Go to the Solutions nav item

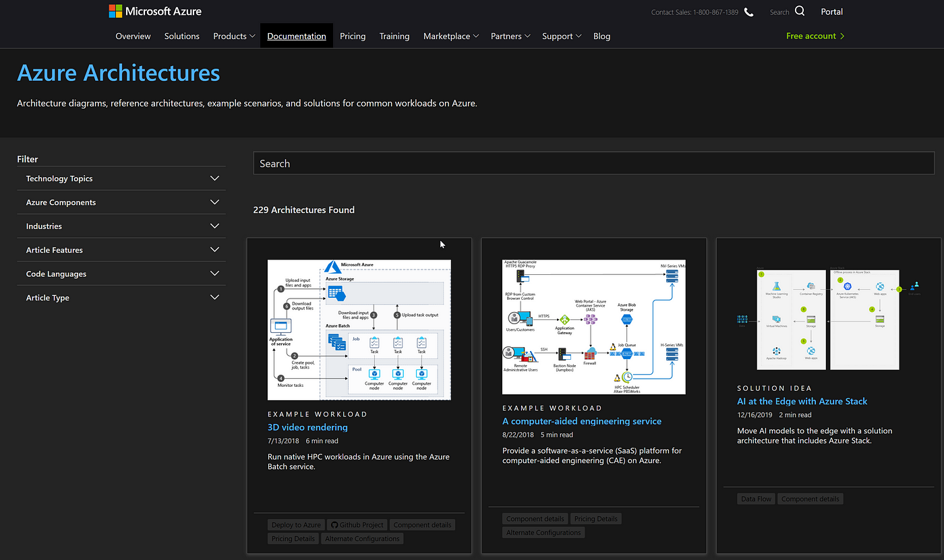coord(182,36)
